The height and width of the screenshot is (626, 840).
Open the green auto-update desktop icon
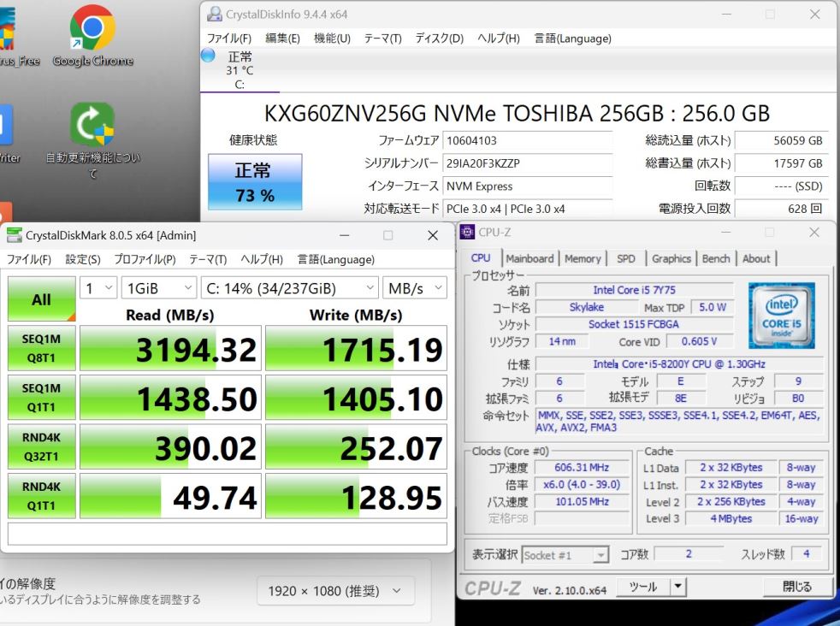point(92,126)
